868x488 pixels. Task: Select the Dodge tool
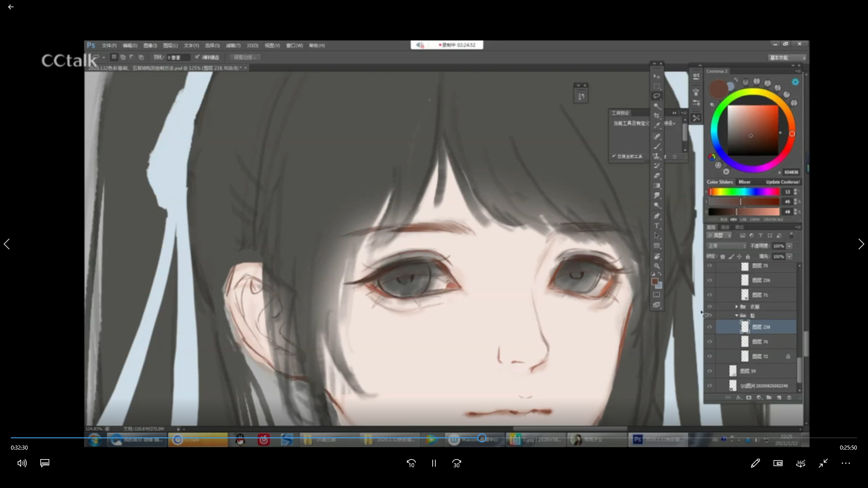pyautogui.click(x=657, y=206)
